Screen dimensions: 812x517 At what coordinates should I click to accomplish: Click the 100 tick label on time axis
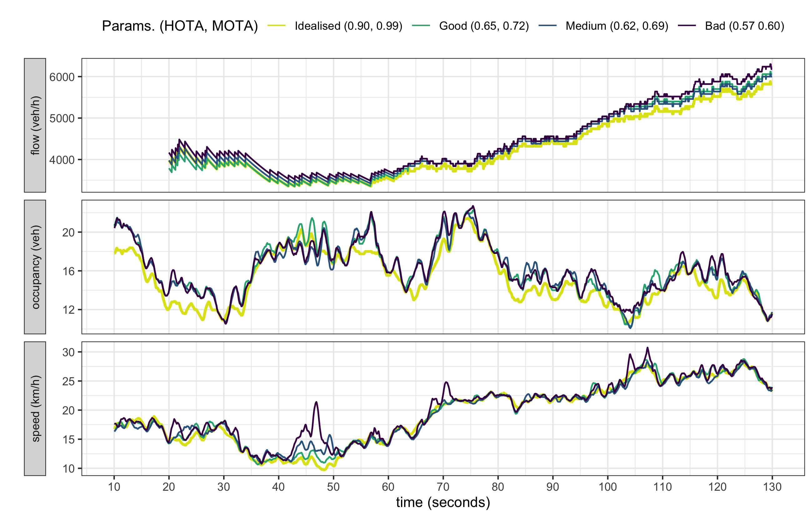click(607, 487)
